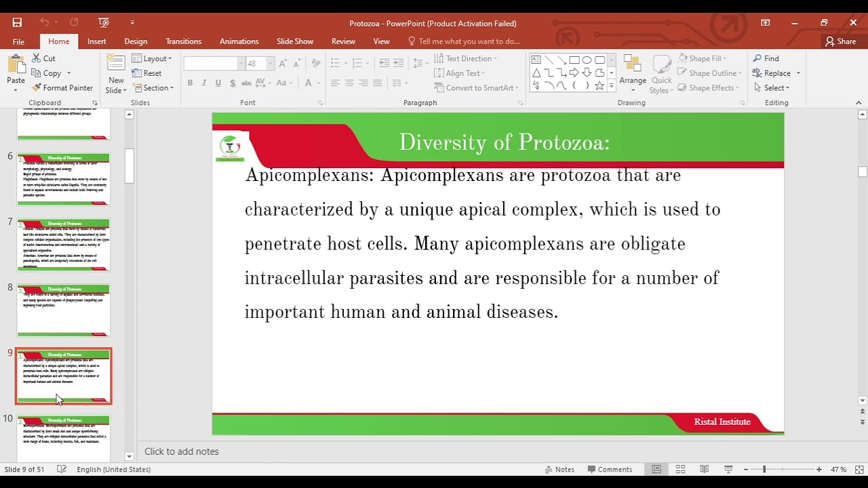The width and height of the screenshot is (868, 488).
Task: Open the Share button
Action: click(x=841, y=41)
